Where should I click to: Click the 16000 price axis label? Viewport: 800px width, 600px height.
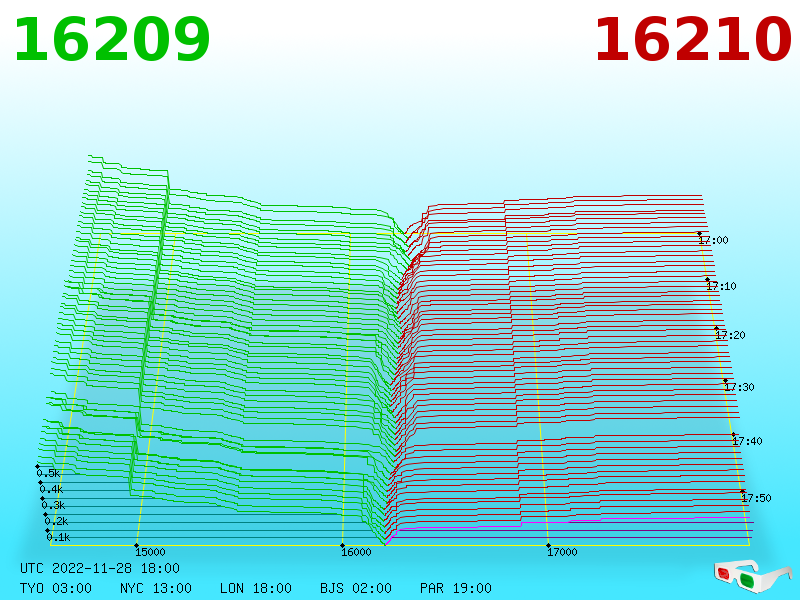356,552
